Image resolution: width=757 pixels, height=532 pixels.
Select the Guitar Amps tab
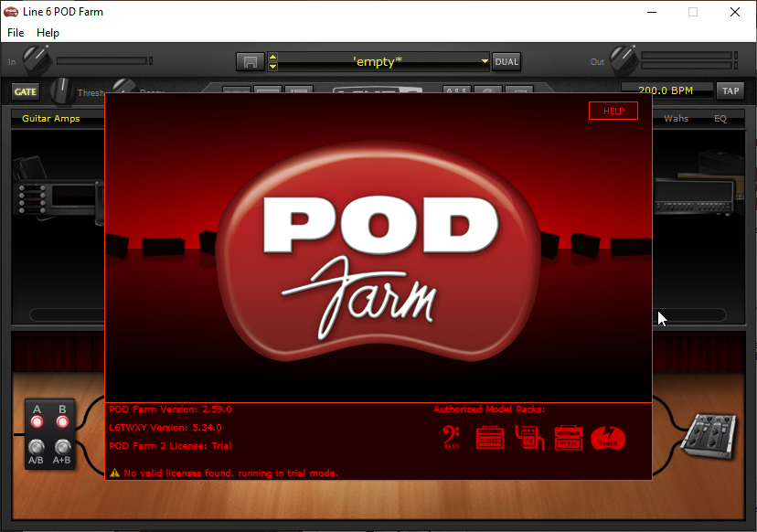tap(50, 118)
